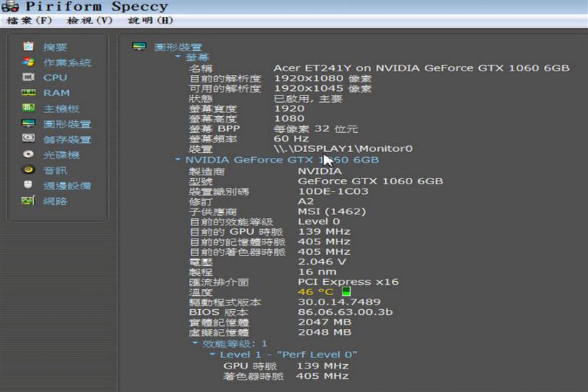
Task: Select the 網路 network card icon
Action: (28, 200)
